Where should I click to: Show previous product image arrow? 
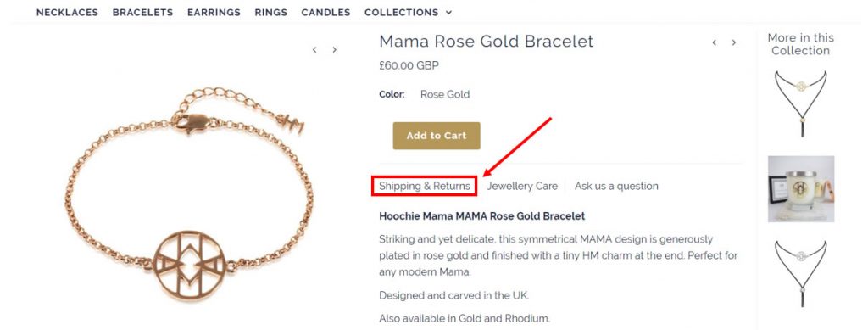click(x=314, y=50)
